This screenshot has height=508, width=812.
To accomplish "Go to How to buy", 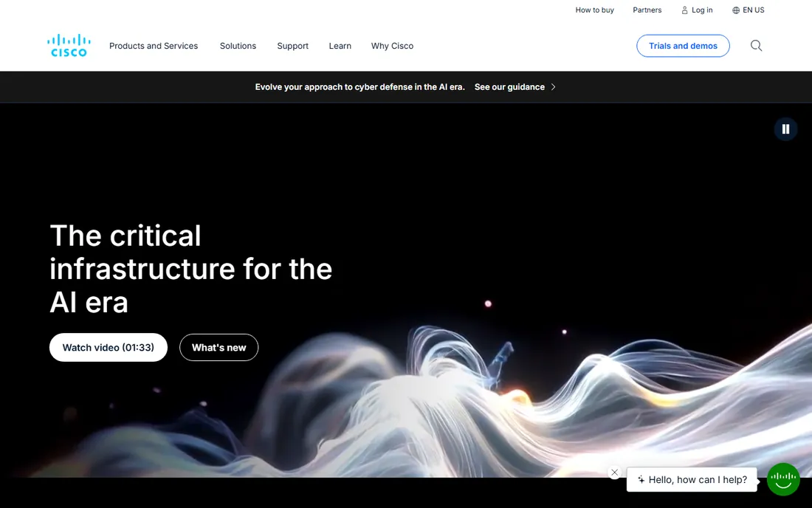I will click(594, 10).
